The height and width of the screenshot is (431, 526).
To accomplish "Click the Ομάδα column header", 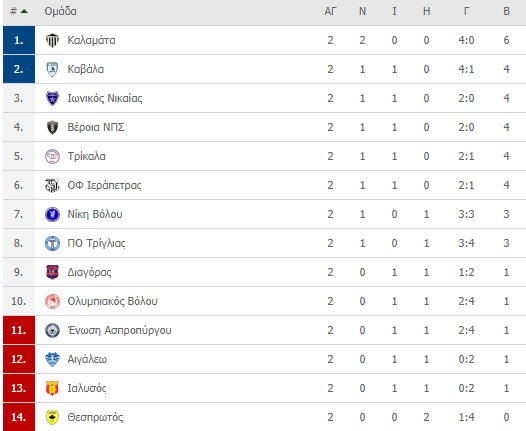I will pos(60,11).
